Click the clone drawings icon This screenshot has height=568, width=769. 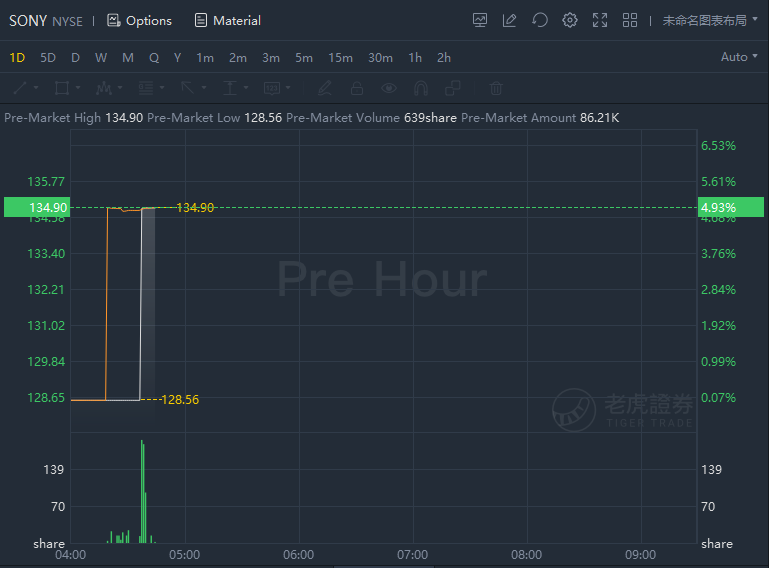pyautogui.click(x=453, y=88)
